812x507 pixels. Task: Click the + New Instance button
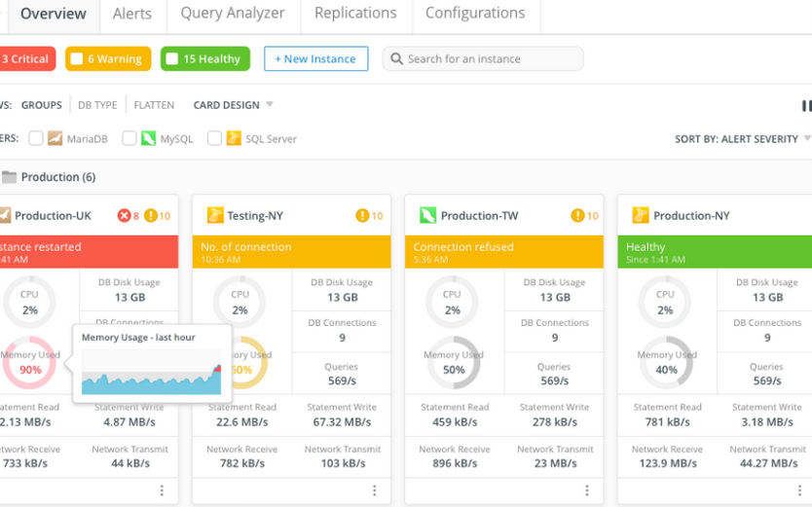coord(315,59)
